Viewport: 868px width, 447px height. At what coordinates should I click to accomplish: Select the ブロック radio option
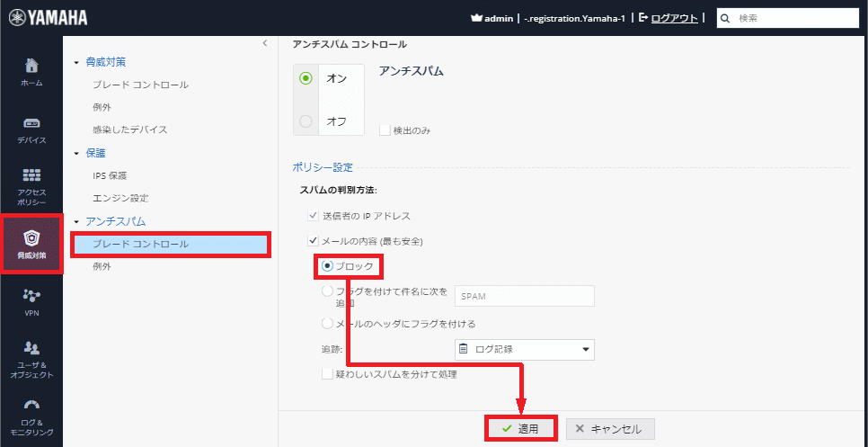tap(328, 266)
